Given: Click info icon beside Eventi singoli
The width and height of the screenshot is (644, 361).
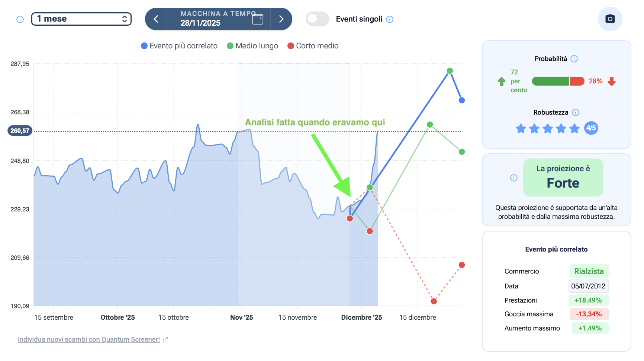Looking at the screenshot, I should (390, 19).
